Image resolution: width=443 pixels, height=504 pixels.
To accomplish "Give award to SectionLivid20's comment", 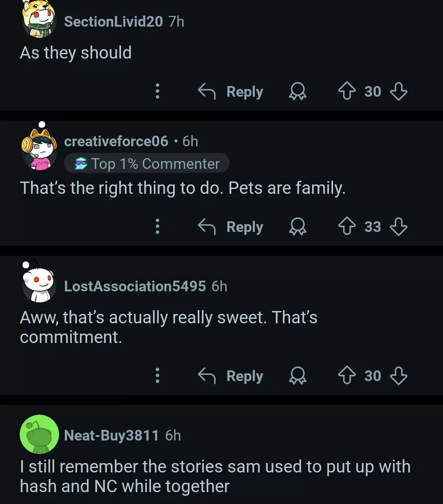I will [x=298, y=91].
